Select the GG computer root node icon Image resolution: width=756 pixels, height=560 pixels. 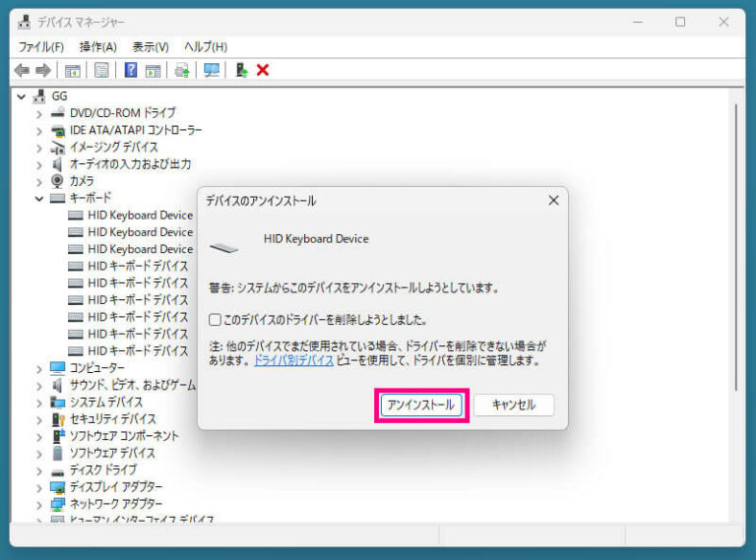39,95
